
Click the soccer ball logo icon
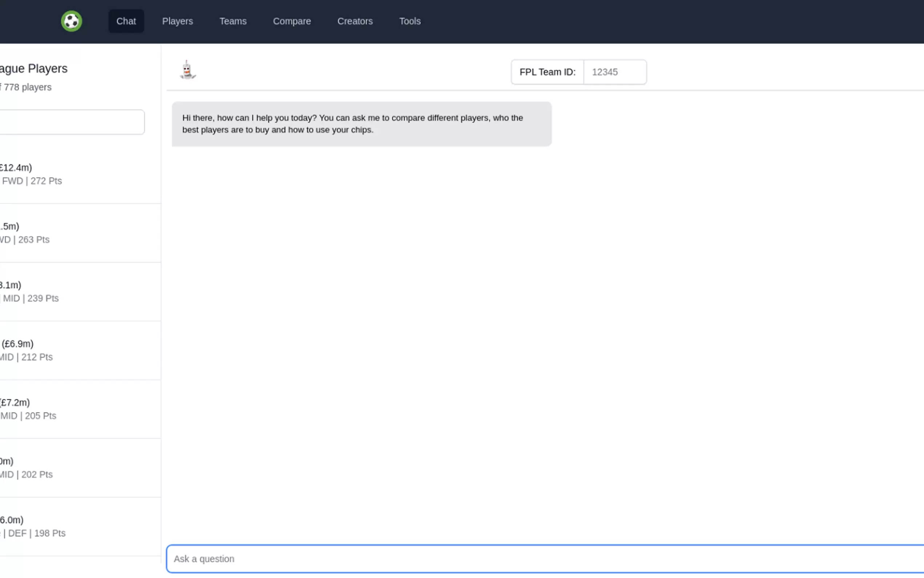point(71,21)
